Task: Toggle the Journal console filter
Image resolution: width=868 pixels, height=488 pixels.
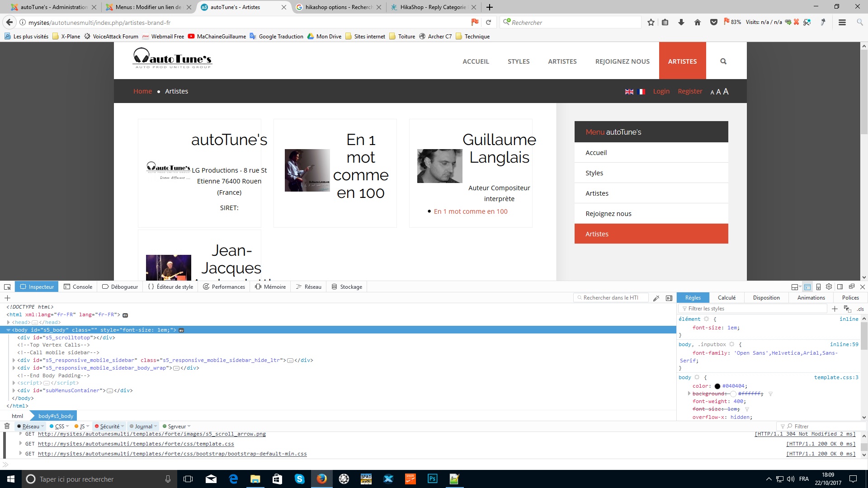Action: [143, 427]
